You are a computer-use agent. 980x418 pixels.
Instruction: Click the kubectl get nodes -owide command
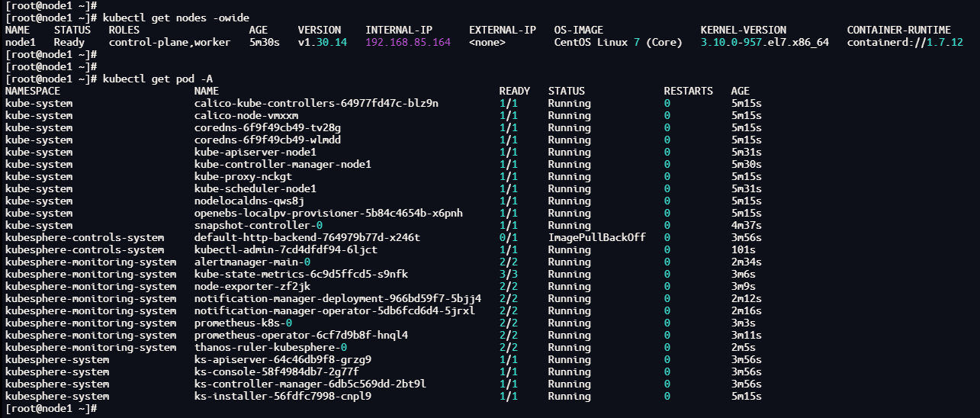176,18
